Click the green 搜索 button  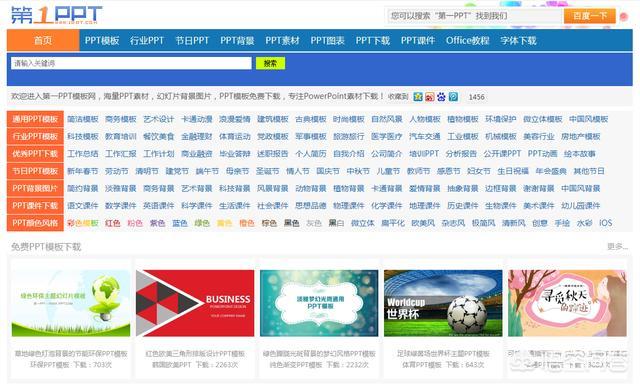(x=270, y=63)
